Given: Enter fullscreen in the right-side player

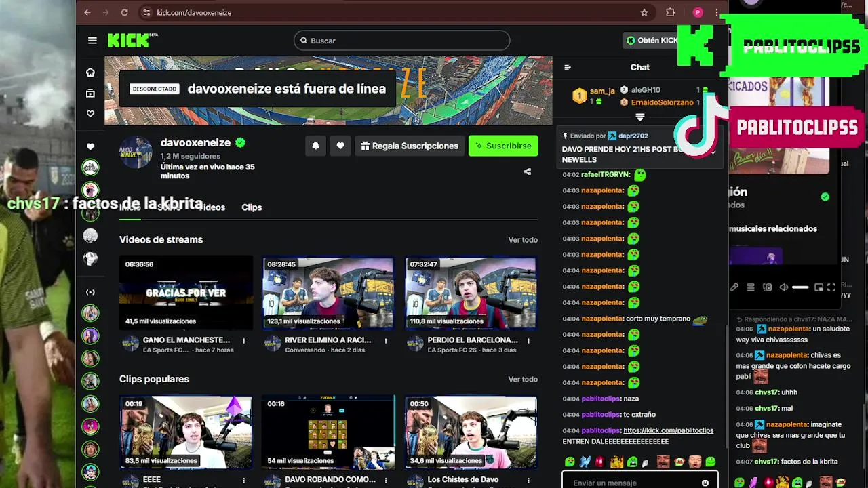Looking at the screenshot, I should 831,287.
